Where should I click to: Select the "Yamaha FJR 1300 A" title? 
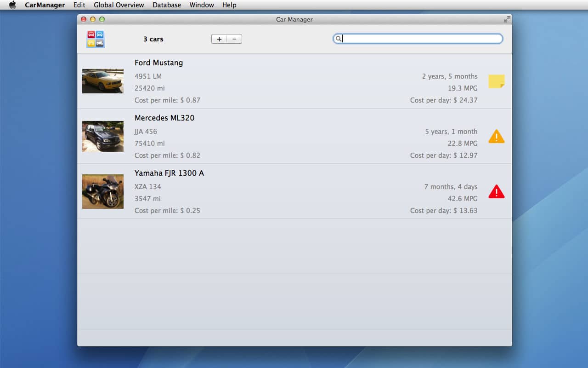click(x=169, y=173)
